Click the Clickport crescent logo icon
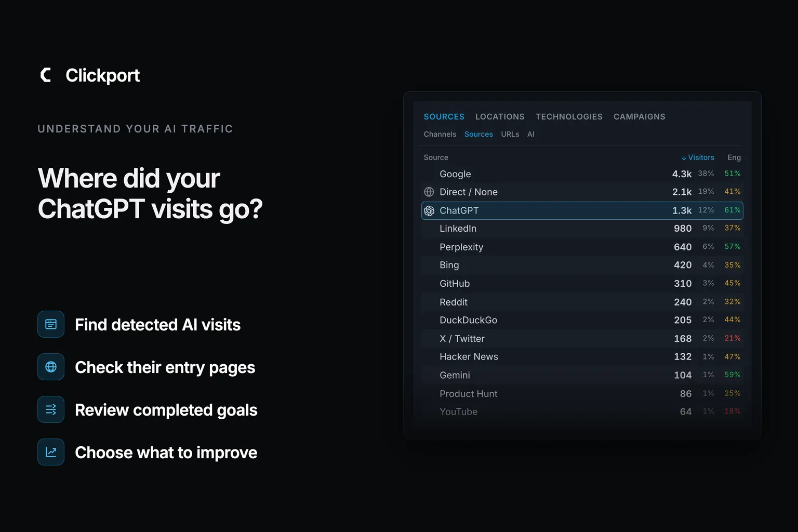798x532 pixels. coord(46,75)
